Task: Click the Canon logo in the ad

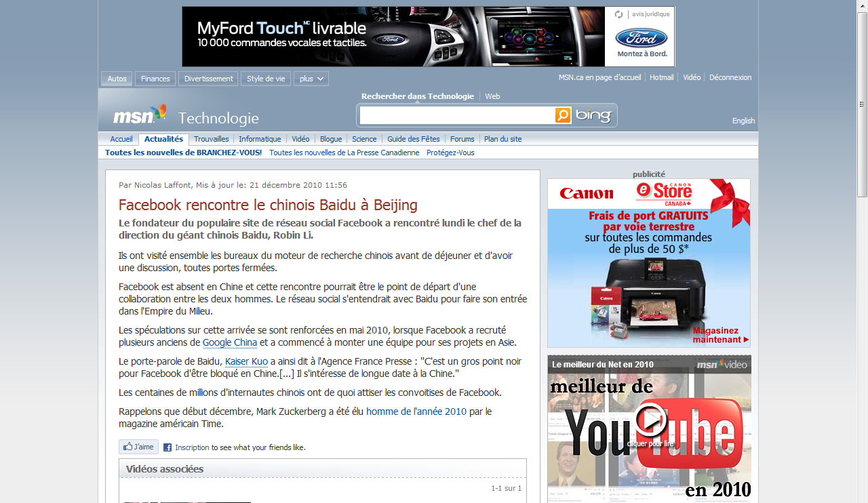Action: pos(586,194)
